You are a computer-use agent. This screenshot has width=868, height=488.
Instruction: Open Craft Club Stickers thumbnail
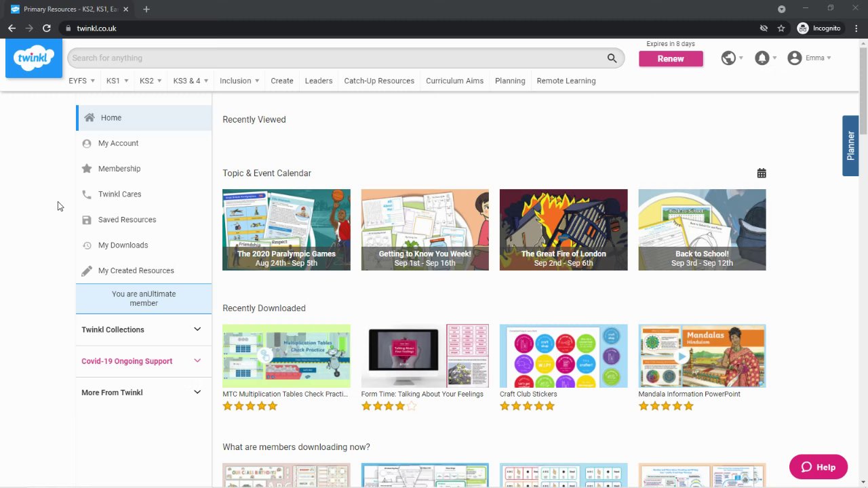click(564, 356)
